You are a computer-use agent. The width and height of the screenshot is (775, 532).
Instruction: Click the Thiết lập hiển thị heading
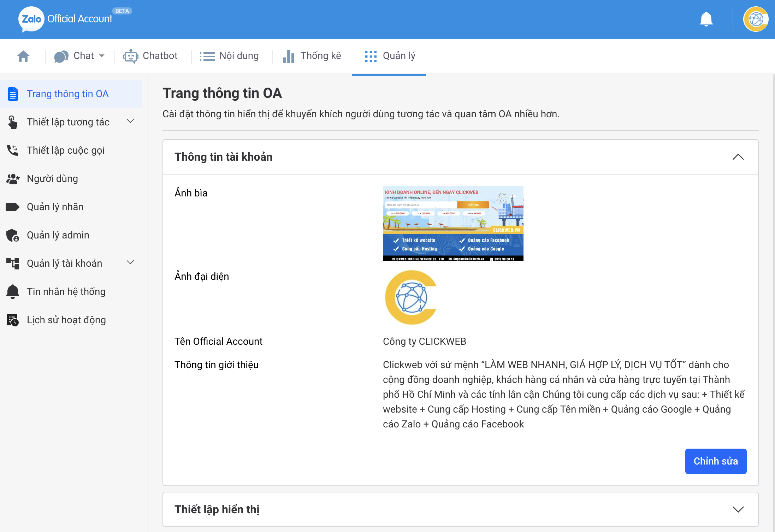pyautogui.click(x=217, y=509)
